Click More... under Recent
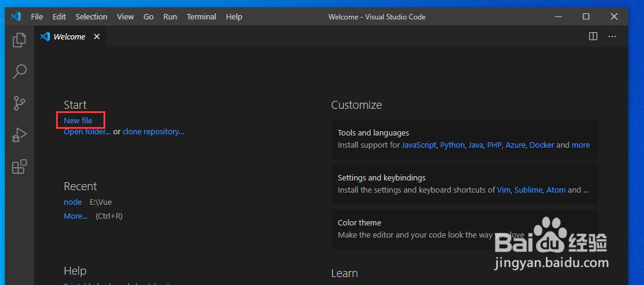This screenshot has height=285, width=644. click(75, 216)
